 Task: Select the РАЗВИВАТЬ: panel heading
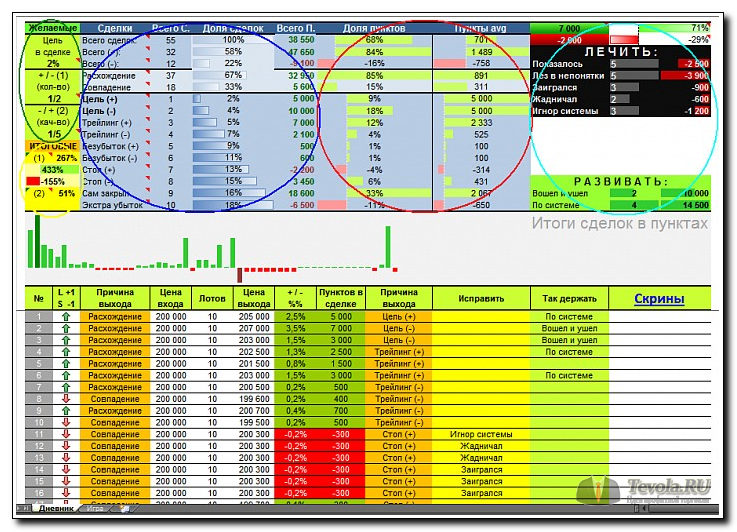[x=620, y=181]
